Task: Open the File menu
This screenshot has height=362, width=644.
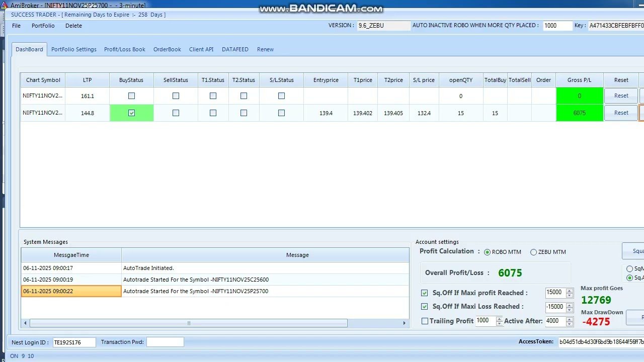Action: click(16, 26)
